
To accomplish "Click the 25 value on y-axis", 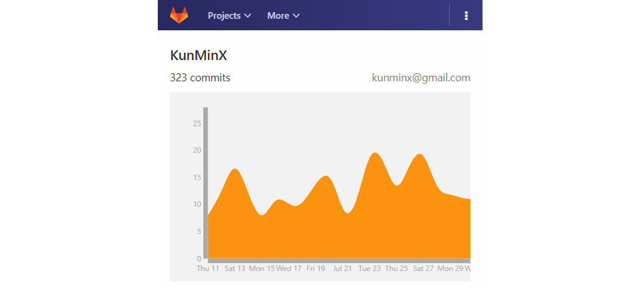I will click(x=197, y=123).
